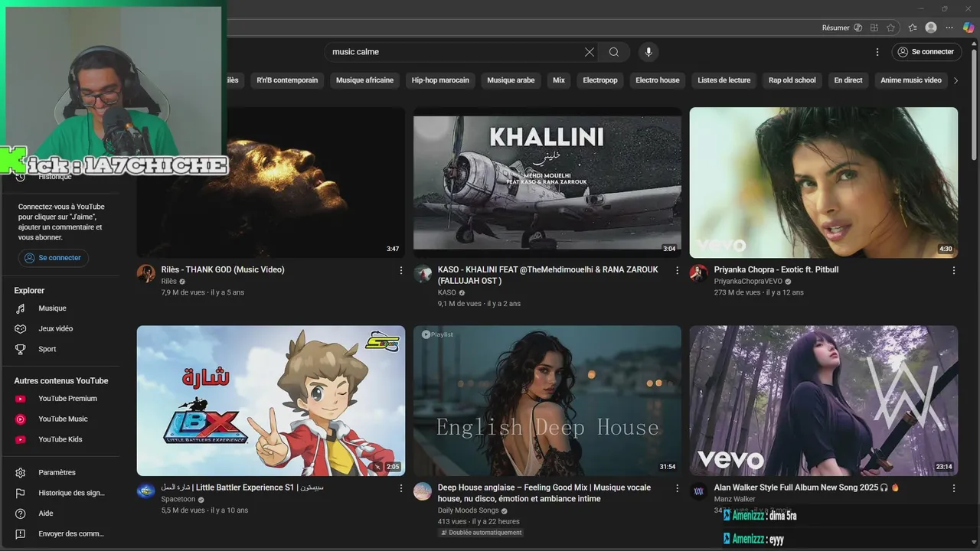
Task: Open the Manz Walker channel avatar
Action: pos(698,491)
